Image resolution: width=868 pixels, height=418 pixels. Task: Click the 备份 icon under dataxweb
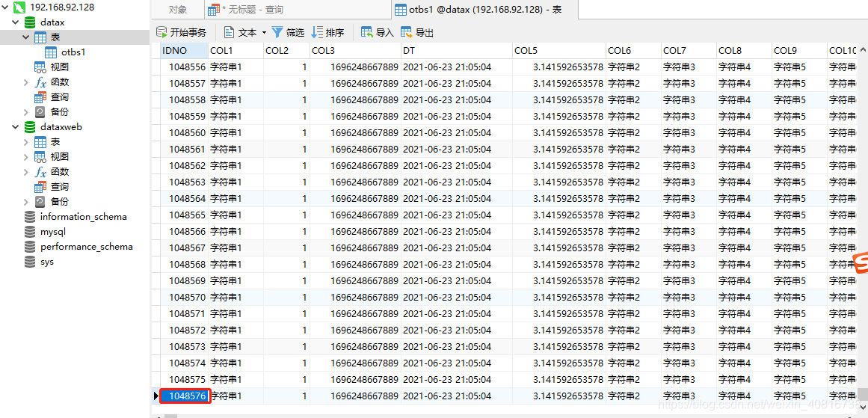point(40,202)
